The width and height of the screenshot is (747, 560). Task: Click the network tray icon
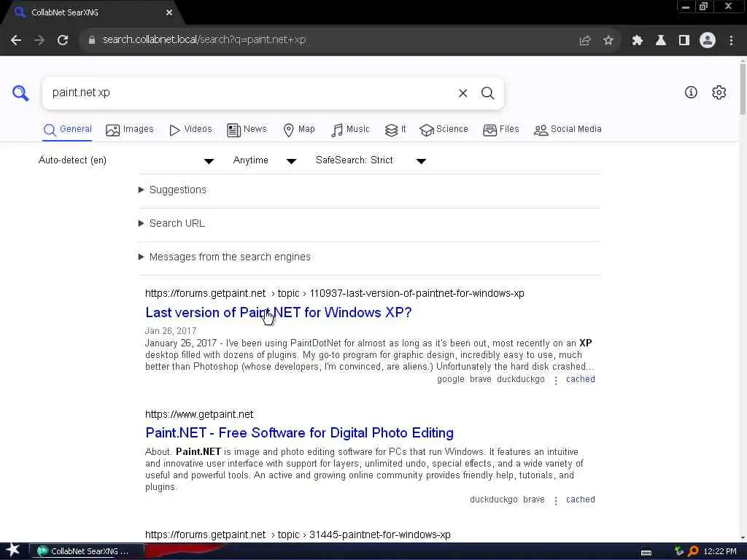pyautogui.click(x=679, y=551)
